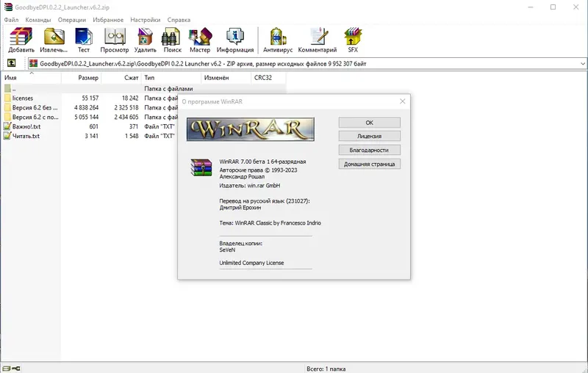
Task: Sort by the Тип column header
Action: 171,78
